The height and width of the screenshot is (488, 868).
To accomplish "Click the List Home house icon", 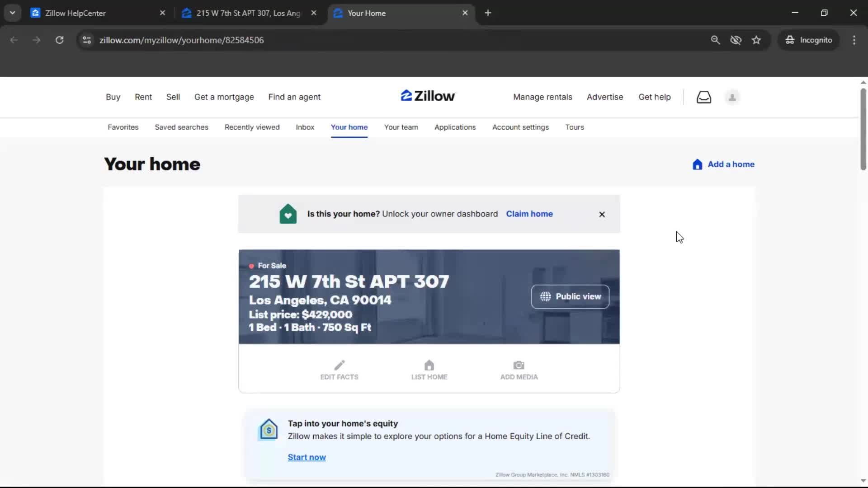I will (x=429, y=365).
